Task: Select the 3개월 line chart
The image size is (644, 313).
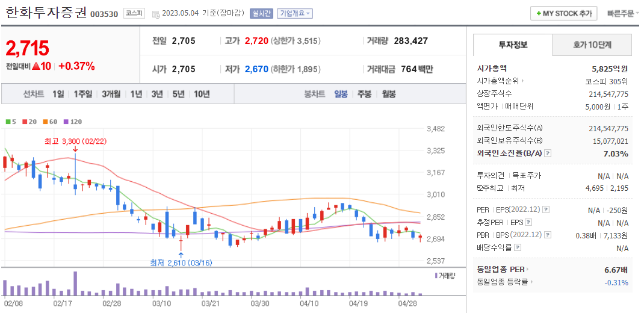Action: [x=111, y=94]
